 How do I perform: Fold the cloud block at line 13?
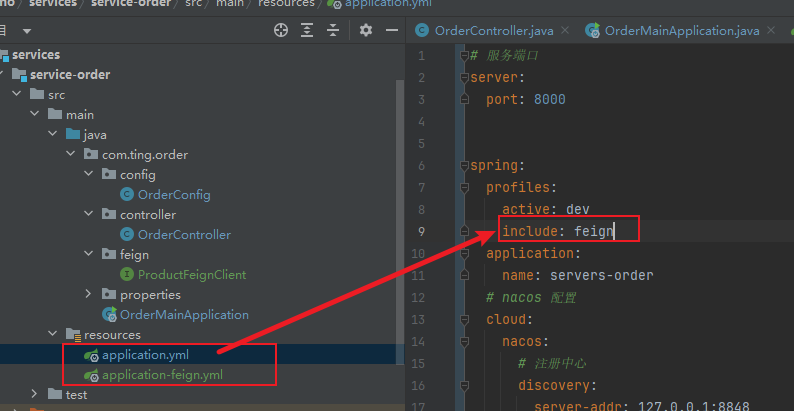(x=464, y=319)
